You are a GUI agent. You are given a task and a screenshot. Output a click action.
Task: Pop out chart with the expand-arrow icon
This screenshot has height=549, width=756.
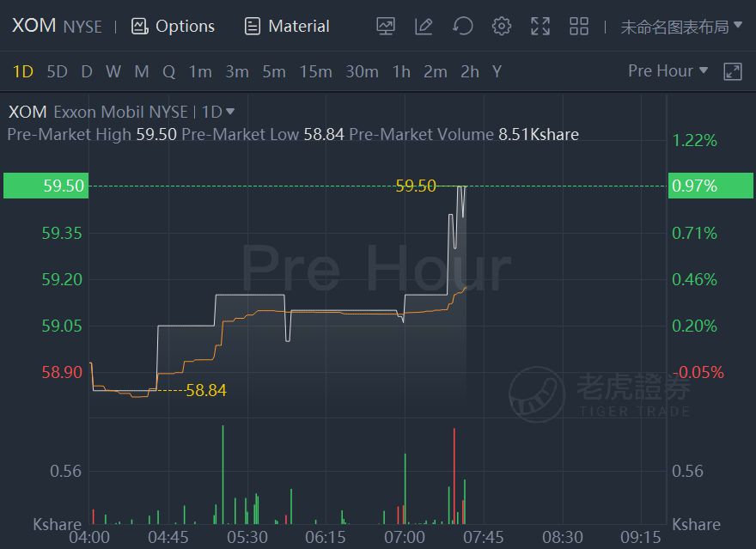tap(732, 71)
